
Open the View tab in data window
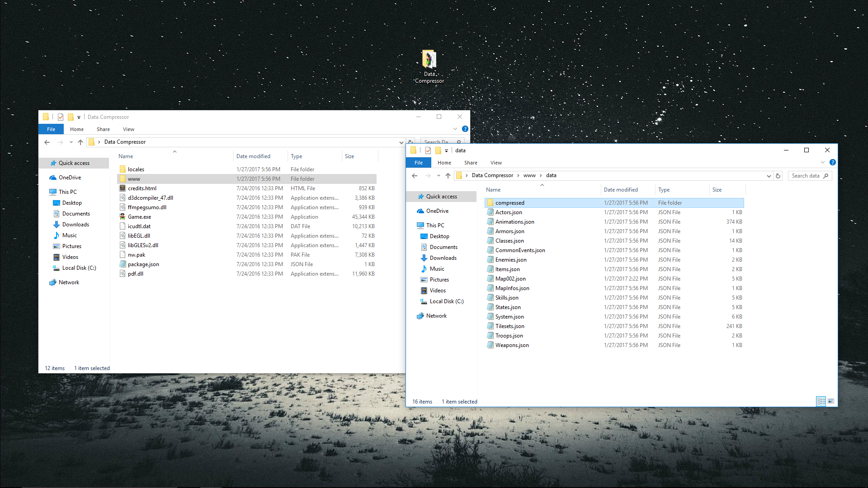pyautogui.click(x=495, y=163)
